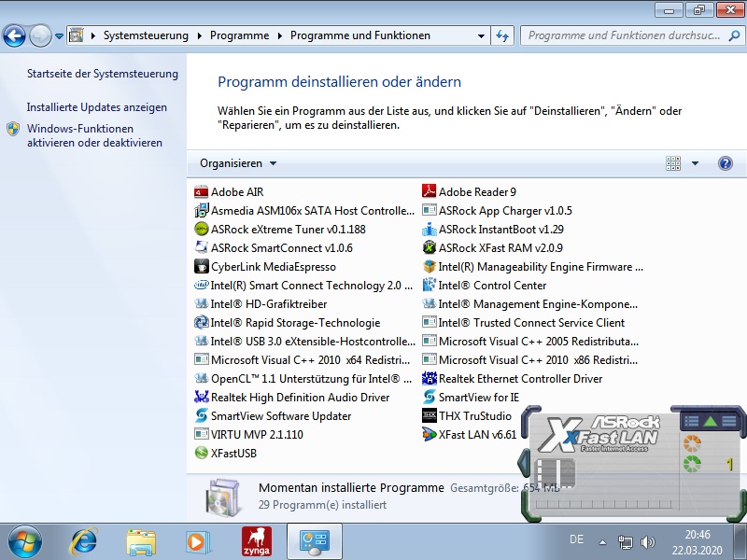Select ASRock eXtreme Tuner icon
This screenshot has width=747, height=560.
[201, 229]
